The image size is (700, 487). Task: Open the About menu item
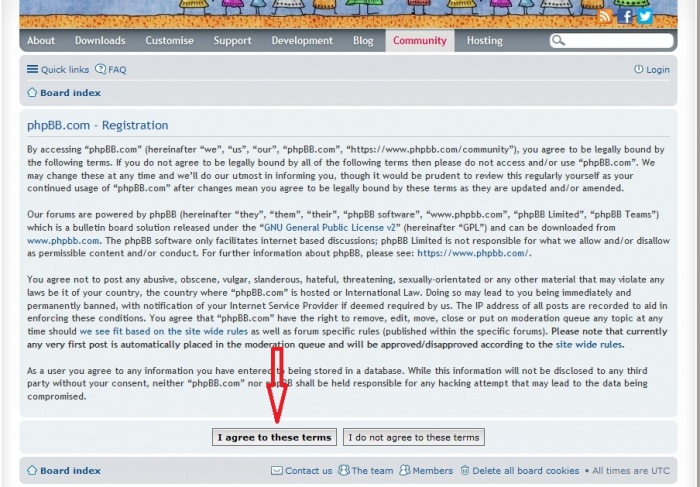click(41, 41)
